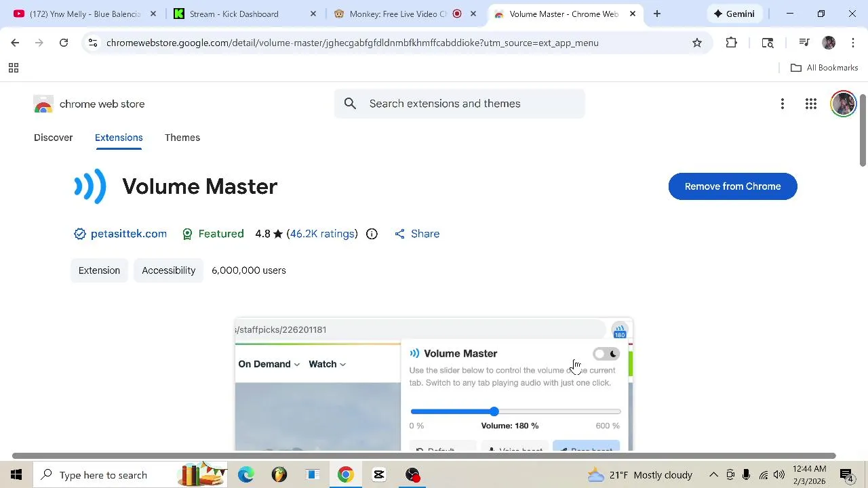Open the Volume Master screenshot preview
The height and width of the screenshot is (488, 868).
point(434,384)
